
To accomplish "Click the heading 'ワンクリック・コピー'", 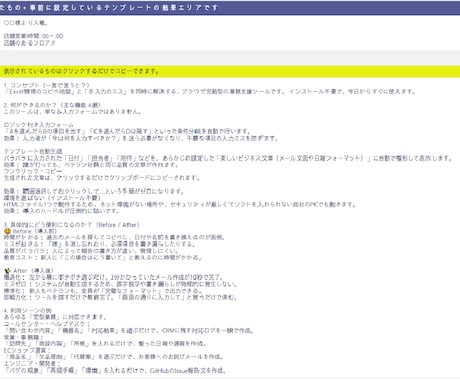I will (33, 171).
